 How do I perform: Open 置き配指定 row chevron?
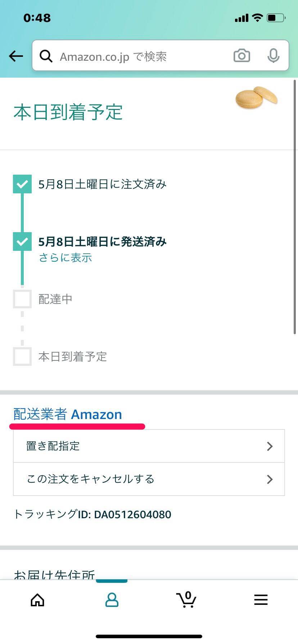coord(270,446)
